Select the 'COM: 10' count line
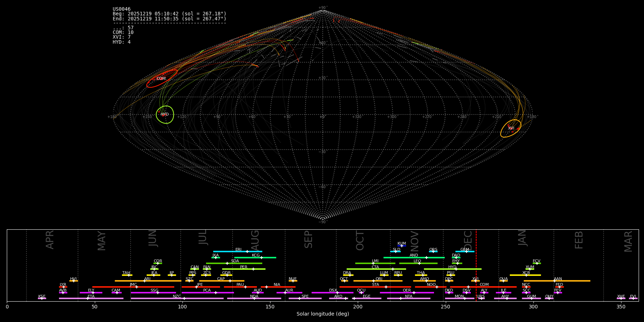This screenshot has width=644, height=322. click(123, 33)
